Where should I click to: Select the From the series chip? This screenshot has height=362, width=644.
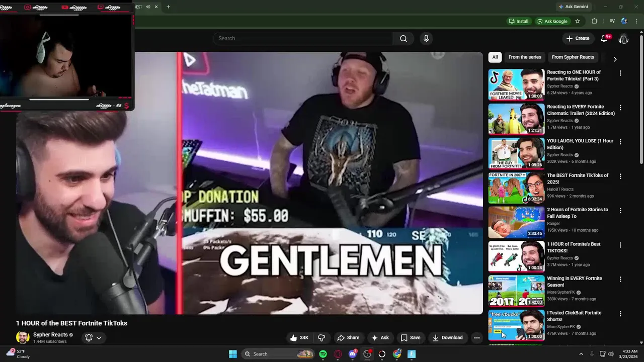pos(525,57)
